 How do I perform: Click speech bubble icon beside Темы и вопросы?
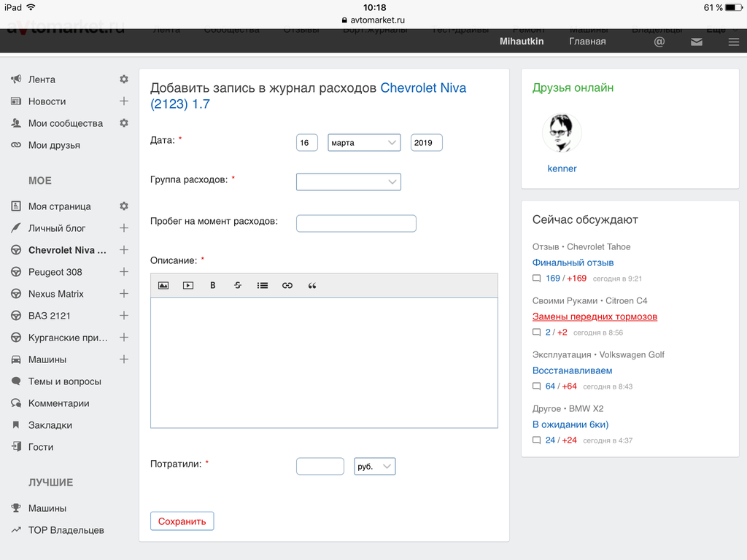16,381
